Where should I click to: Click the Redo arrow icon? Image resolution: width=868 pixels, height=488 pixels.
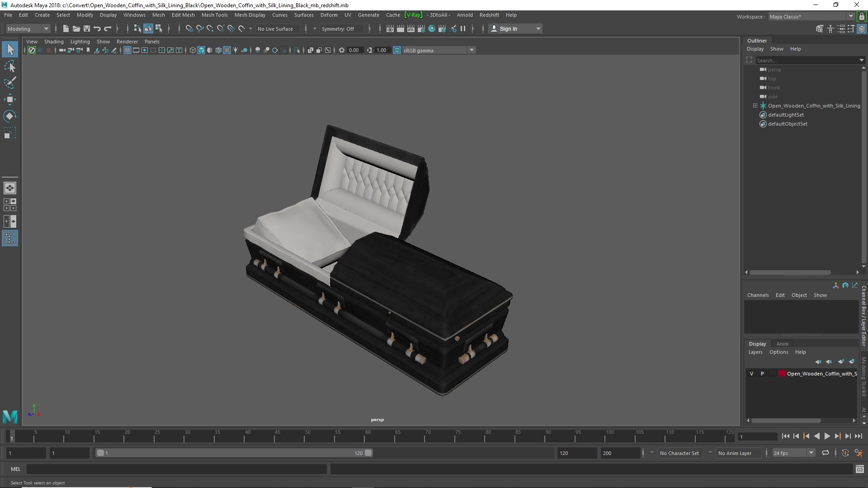(108, 28)
